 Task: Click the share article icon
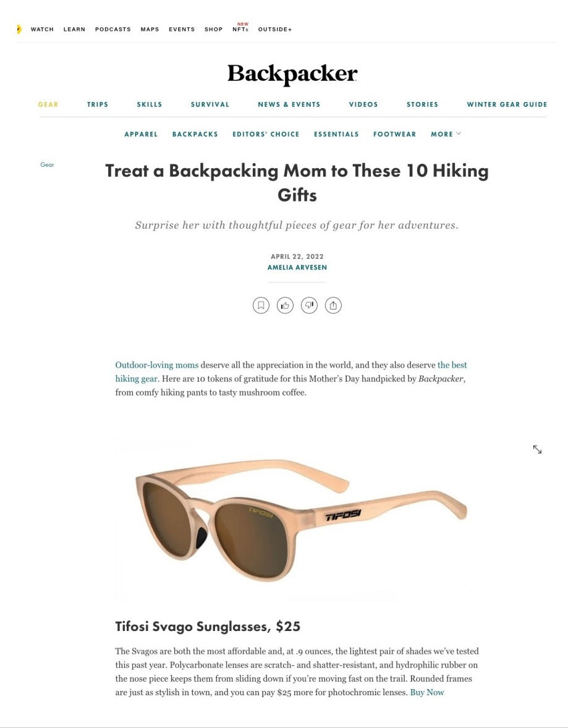click(x=333, y=305)
